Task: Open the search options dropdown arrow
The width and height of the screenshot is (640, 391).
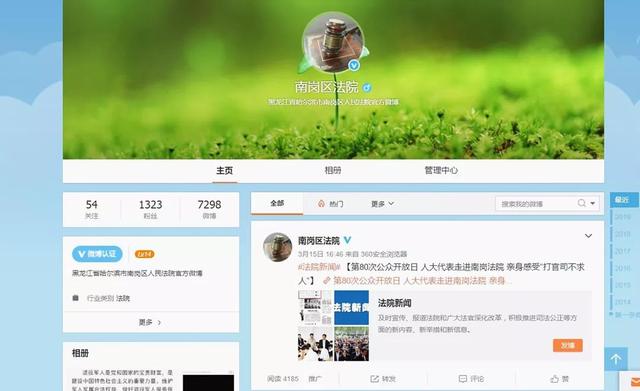Action: pyautogui.click(x=593, y=203)
